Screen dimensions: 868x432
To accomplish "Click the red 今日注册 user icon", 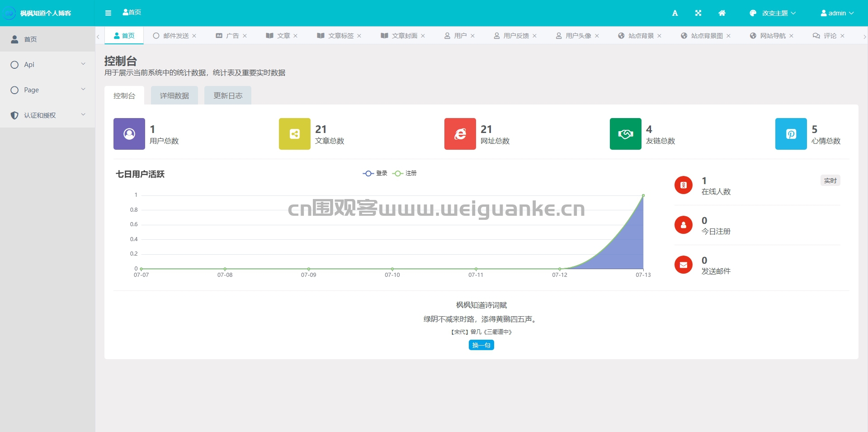I will [684, 225].
